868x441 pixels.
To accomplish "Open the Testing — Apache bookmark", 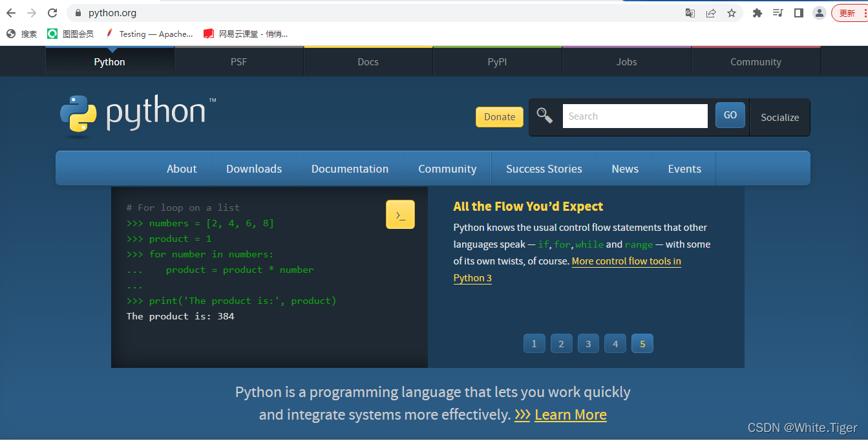I will [149, 34].
